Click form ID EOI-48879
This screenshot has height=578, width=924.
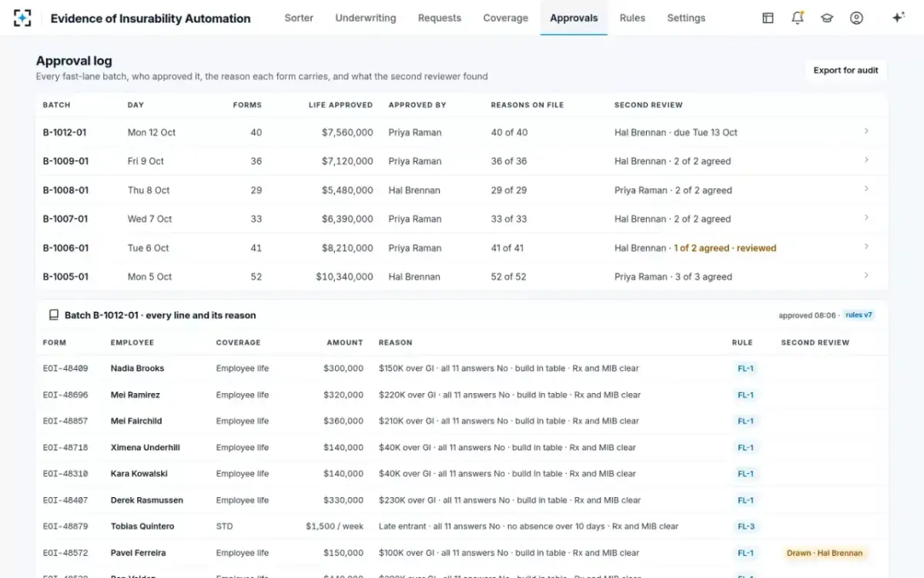pyautogui.click(x=65, y=526)
